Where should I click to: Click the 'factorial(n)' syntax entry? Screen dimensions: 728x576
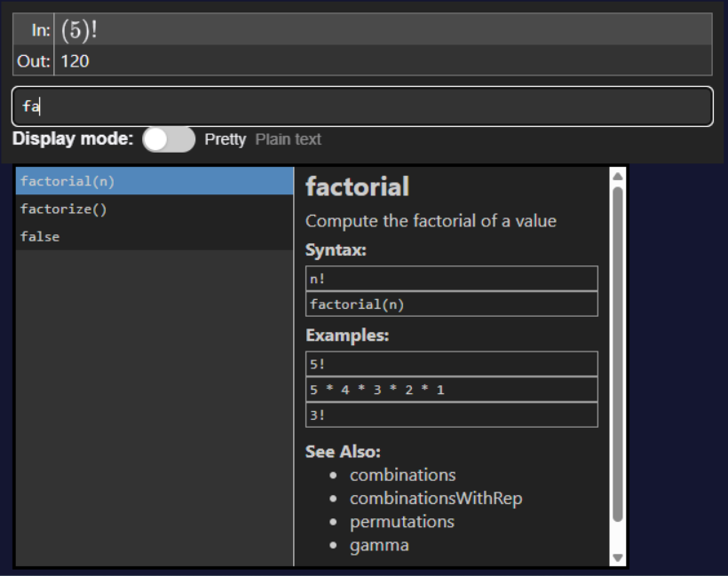click(452, 304)
